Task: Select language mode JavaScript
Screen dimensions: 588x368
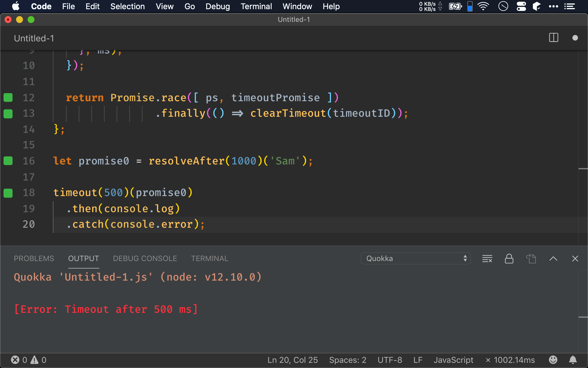Action: pyautogui.click(x=453, y=360)
